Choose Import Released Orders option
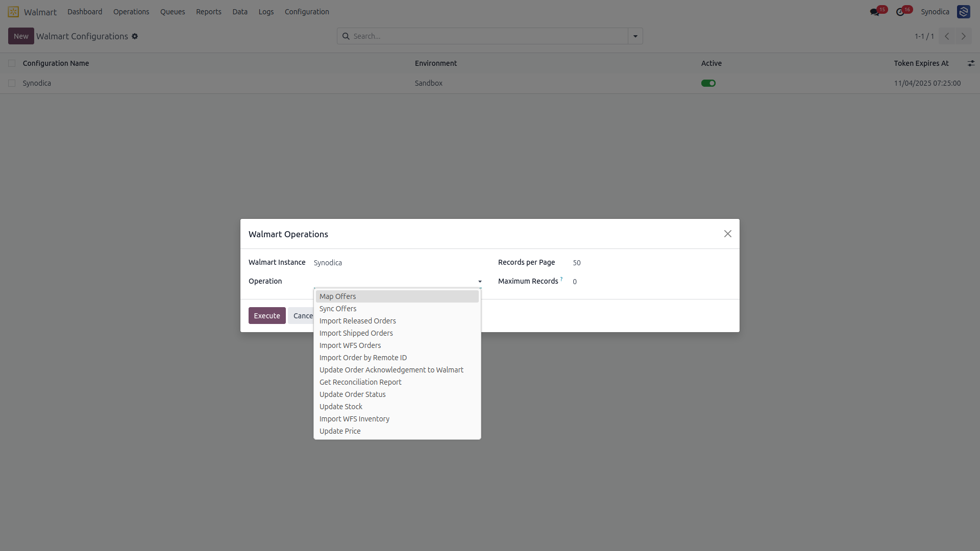The width and height of the screenshot is (980, 551). pyautogui.click(x=397, y=321)
